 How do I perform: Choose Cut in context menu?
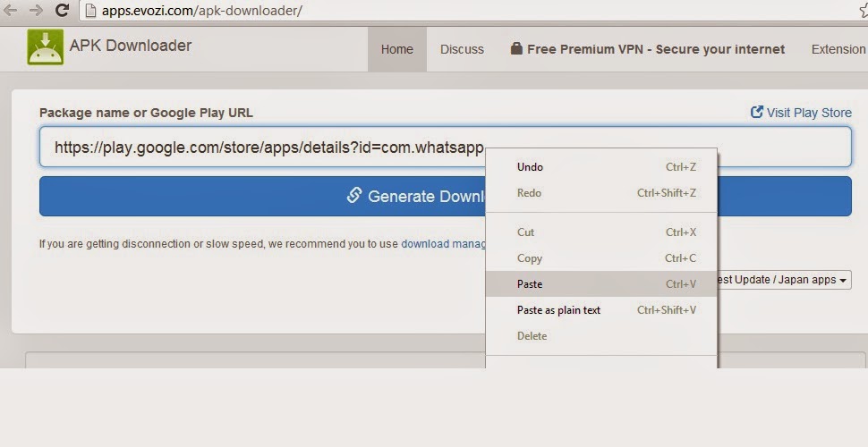click(x=601, y=232)
